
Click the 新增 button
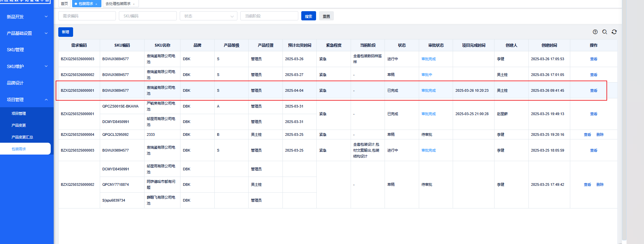click(x=66, y=32)
